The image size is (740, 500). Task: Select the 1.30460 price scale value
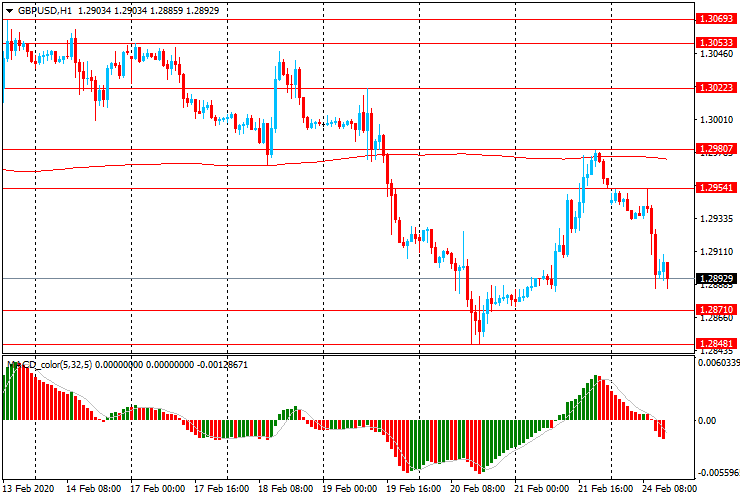(716, 54)
